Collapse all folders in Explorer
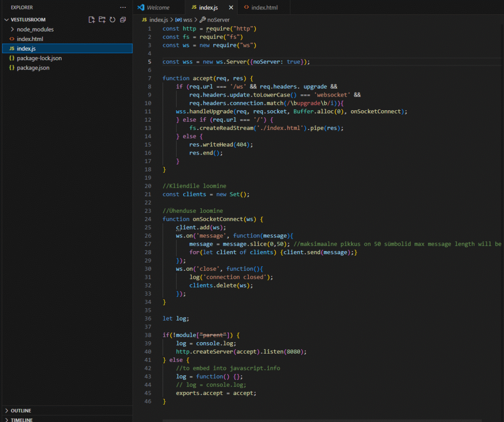The image size is (504, 422). [123, 20]
